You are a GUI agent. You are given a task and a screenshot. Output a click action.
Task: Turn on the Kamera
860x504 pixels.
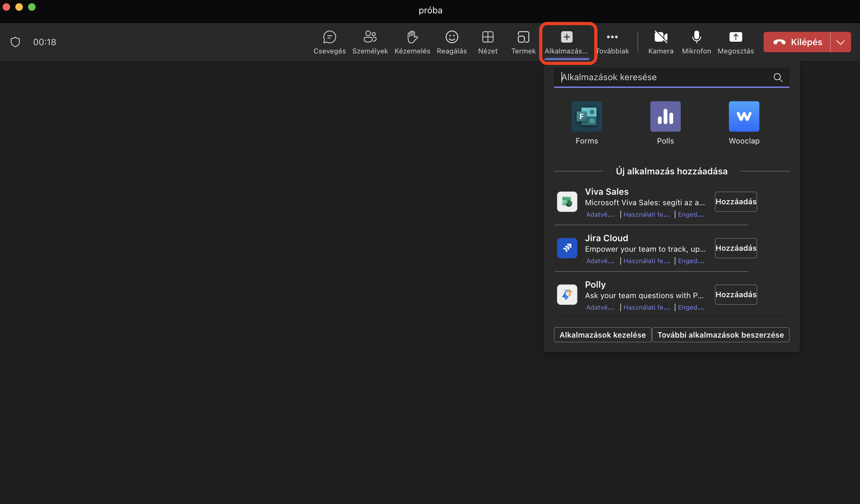click(661, 42)
